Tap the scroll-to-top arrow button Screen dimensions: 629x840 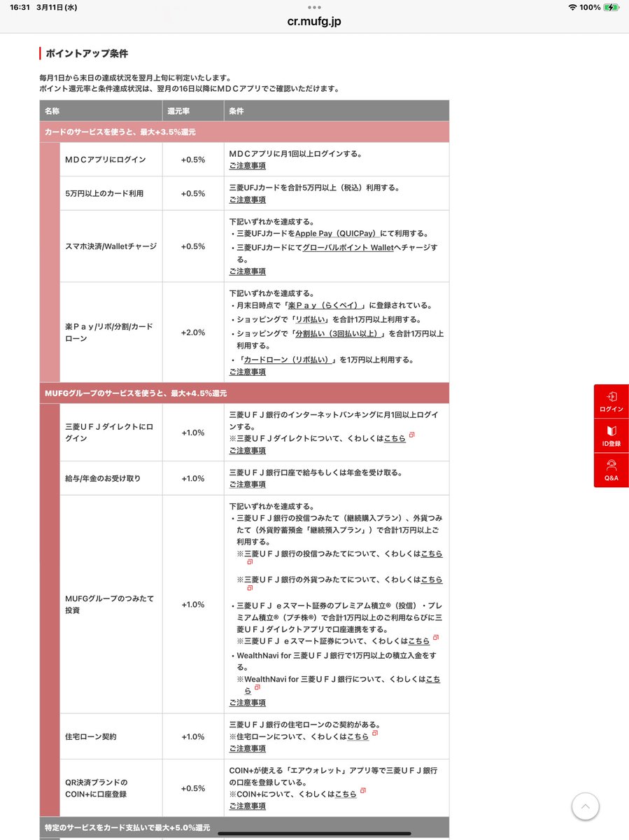coord(586,806)
